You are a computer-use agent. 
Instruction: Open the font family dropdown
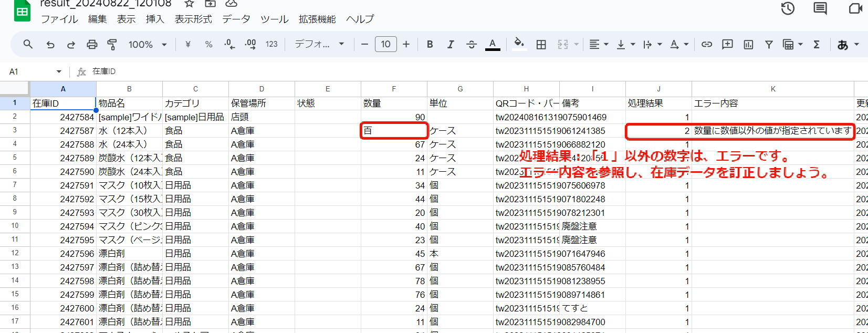tap(319, 45)
